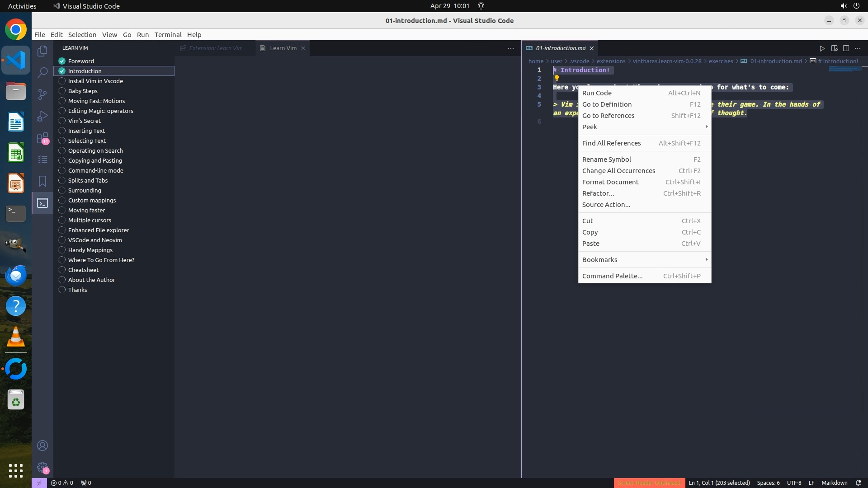Image resolution: width=868 pixels, height=488 pixels.
Task: Click the editor minimap preview
Action: coord(844,69)
